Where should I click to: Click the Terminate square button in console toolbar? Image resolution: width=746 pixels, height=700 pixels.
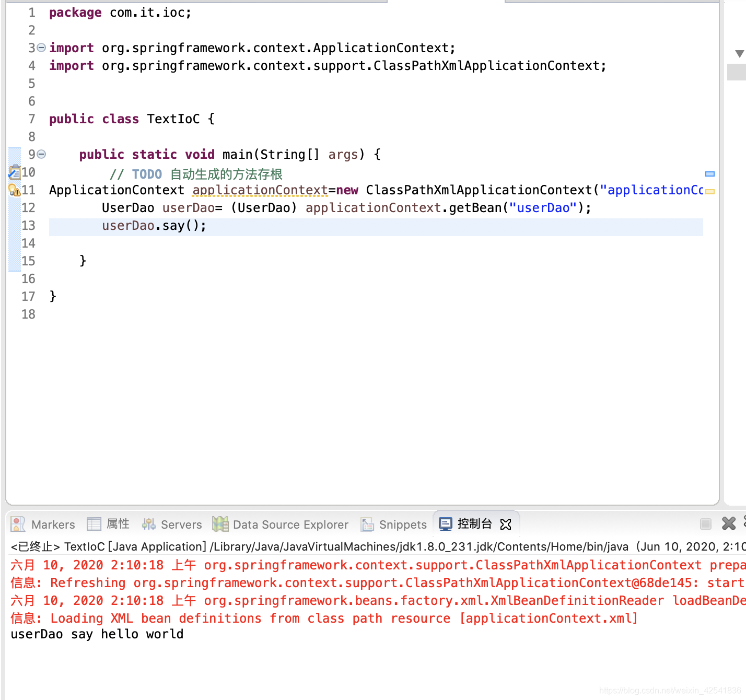coord(706,523)
